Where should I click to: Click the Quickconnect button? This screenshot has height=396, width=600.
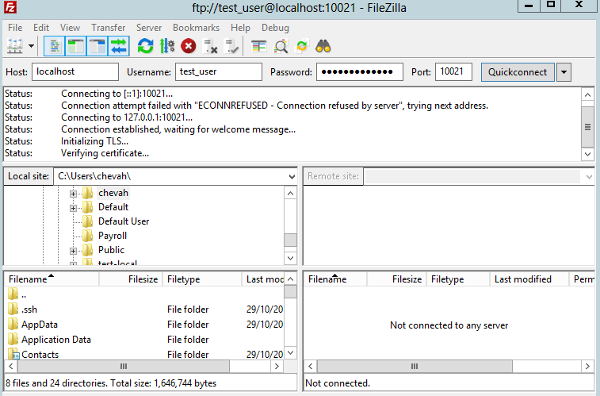(518, 72)
